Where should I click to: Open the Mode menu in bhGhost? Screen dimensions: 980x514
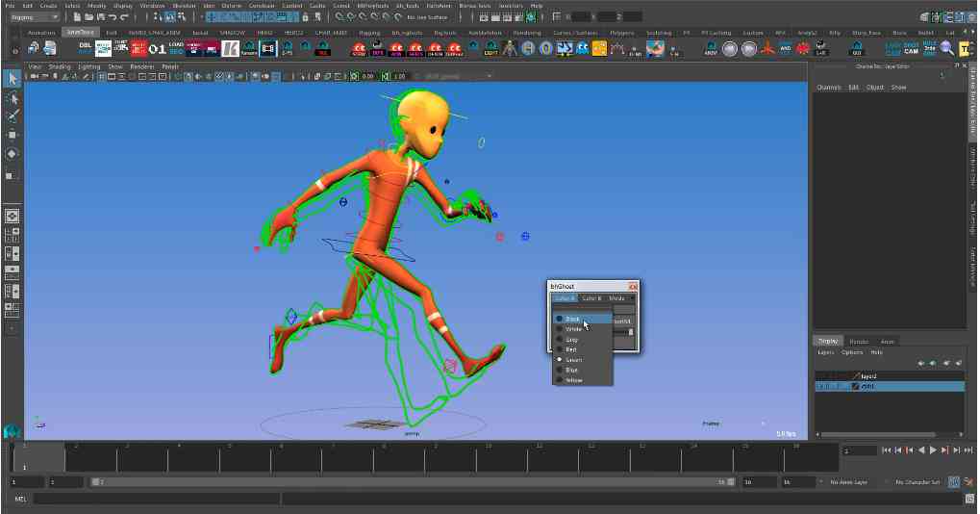coord(617,299)
